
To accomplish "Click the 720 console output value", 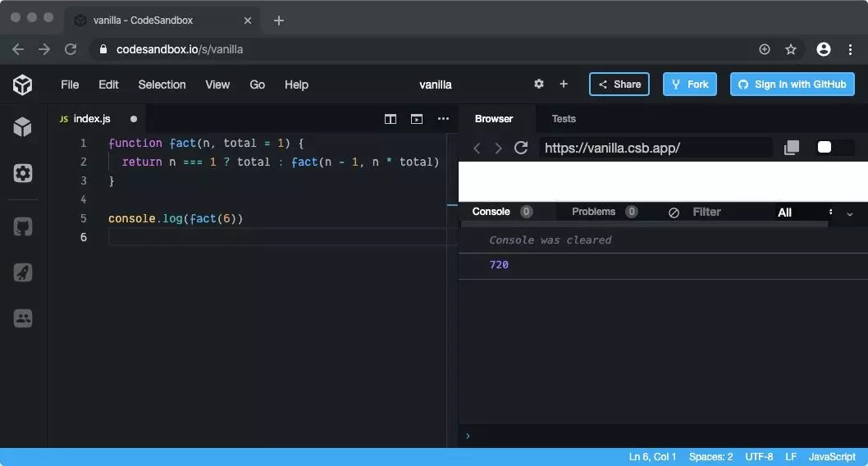I will [x=499, y=264].
